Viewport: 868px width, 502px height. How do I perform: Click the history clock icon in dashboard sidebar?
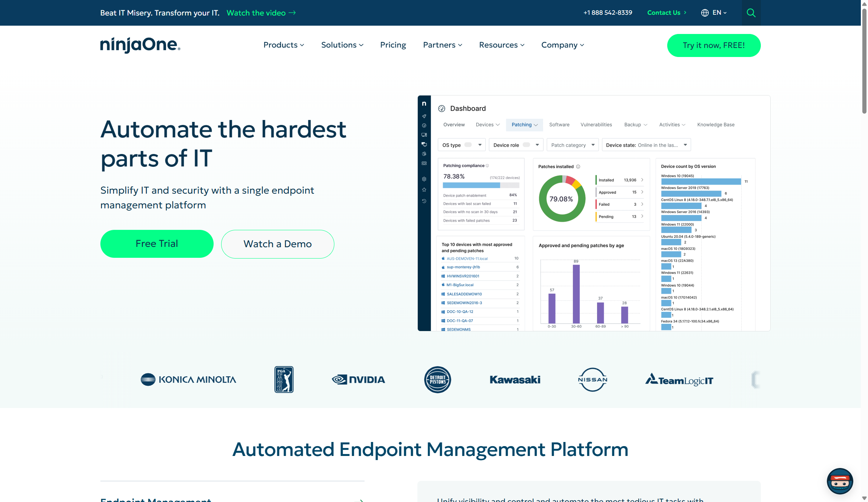click(424, 201)
